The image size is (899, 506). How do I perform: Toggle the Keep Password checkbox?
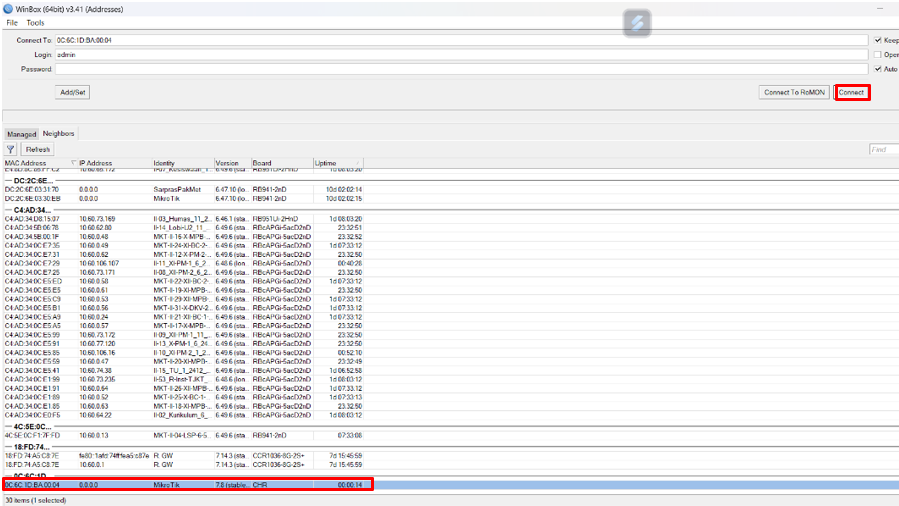pos(877,40)
